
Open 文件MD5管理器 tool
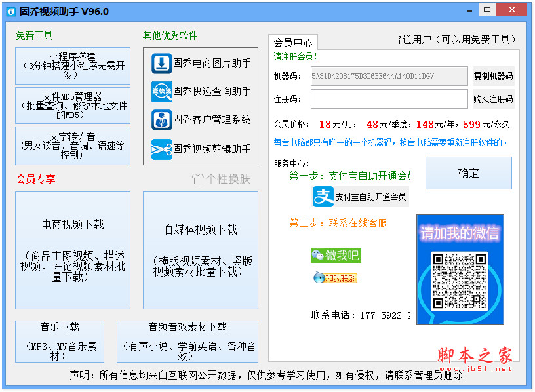(x=73, y=106)
